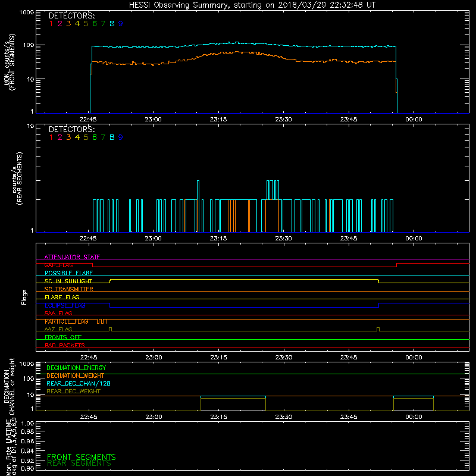This screenshot has height=476, width=476.
Task: Click the REAR_DEC_CHAN/128 legend label
Action: pos(79,383)
